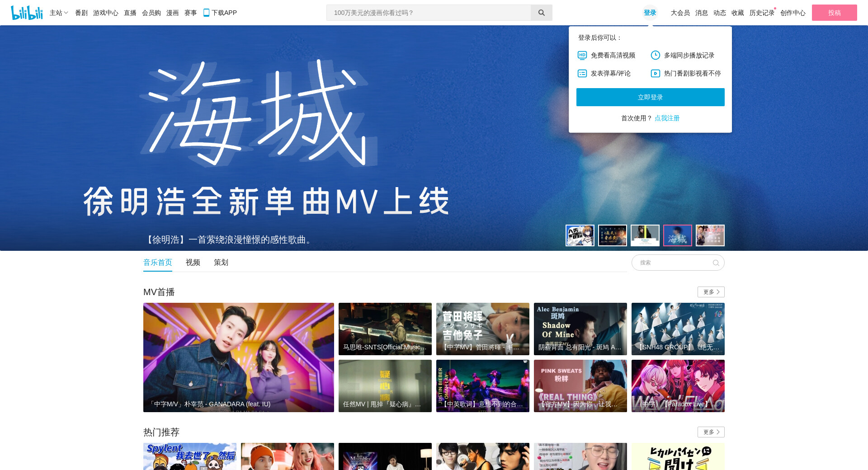Image resolution: width=868 pixels, height=470 pixels.
Task: Open 收藏 in the header
Action: tap(738, 13)
